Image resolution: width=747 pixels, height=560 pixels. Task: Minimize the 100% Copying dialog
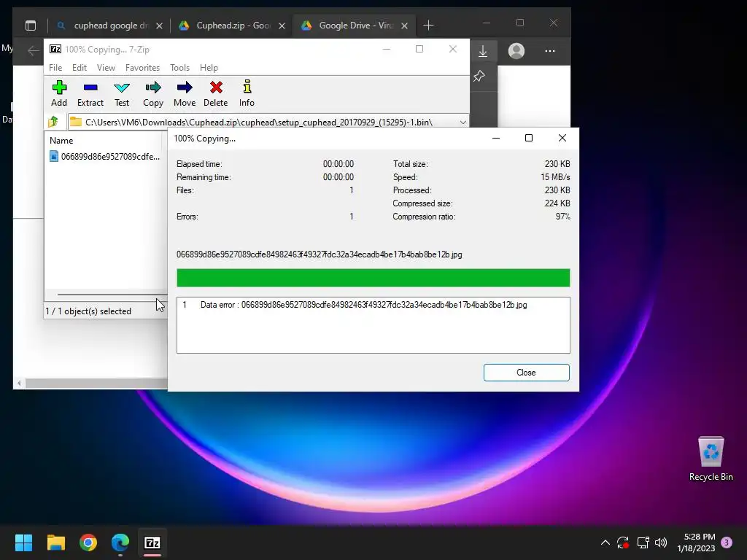496,138
